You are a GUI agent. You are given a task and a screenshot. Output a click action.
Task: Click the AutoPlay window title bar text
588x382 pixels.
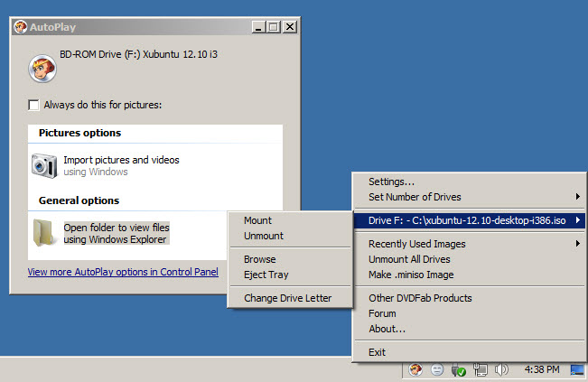point(53,27)
